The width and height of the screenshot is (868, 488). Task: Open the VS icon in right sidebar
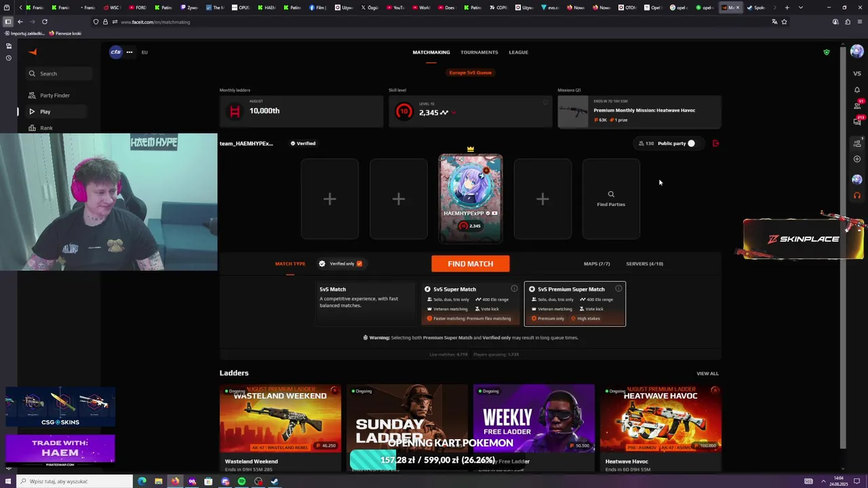click(x=857, y=73)
